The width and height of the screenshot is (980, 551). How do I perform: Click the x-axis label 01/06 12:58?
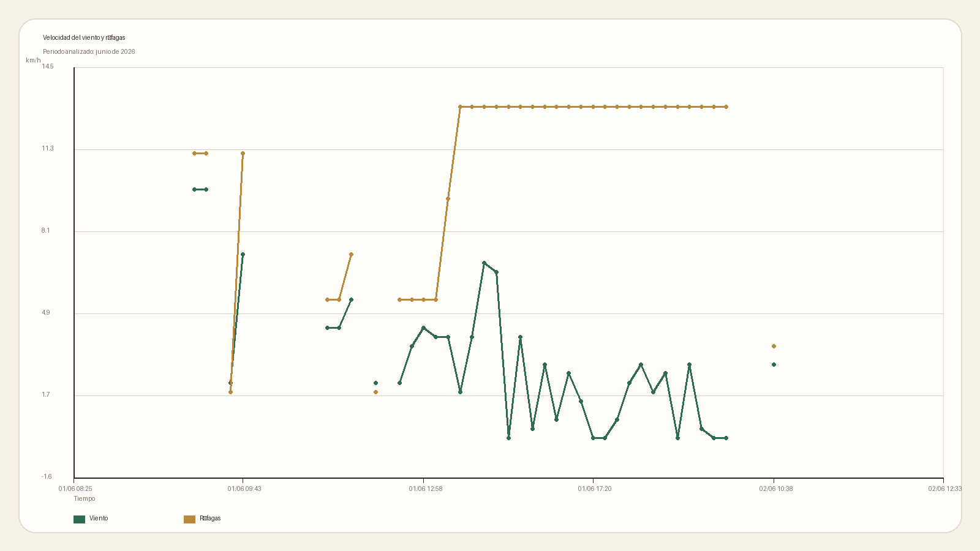pyautogui.click(x=426, y=489)
